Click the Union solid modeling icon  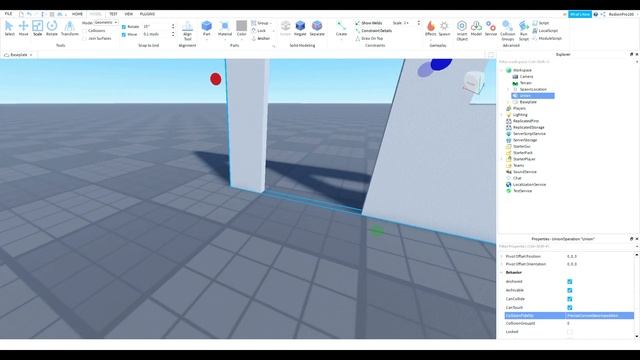click(285, 29)
